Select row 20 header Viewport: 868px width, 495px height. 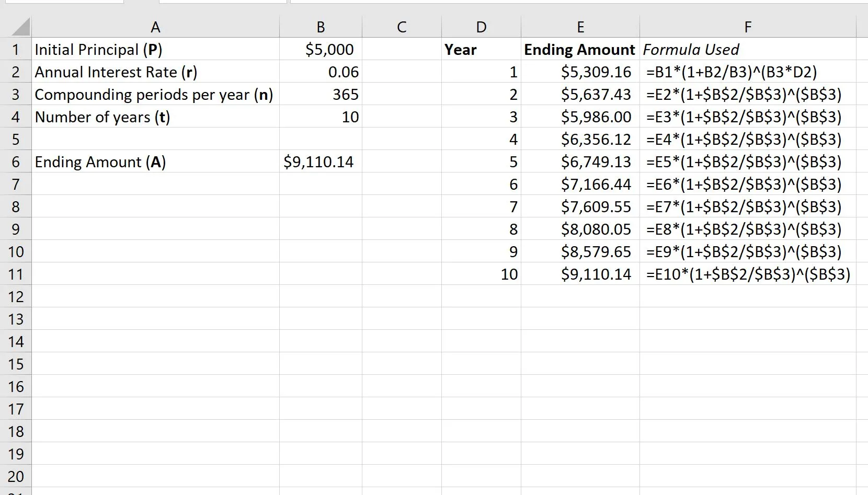[x=16, y=476]
